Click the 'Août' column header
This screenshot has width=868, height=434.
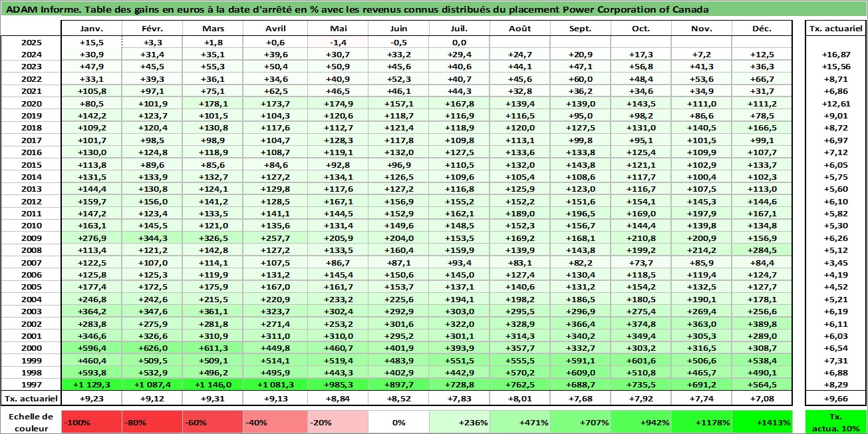coord(520,29)
